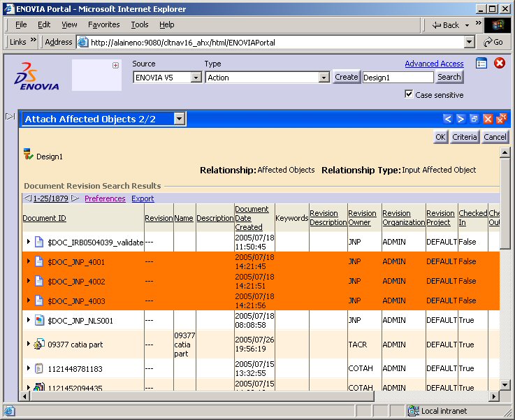Click the Export link
Viewport: 515px width, 420px height.
143,198
